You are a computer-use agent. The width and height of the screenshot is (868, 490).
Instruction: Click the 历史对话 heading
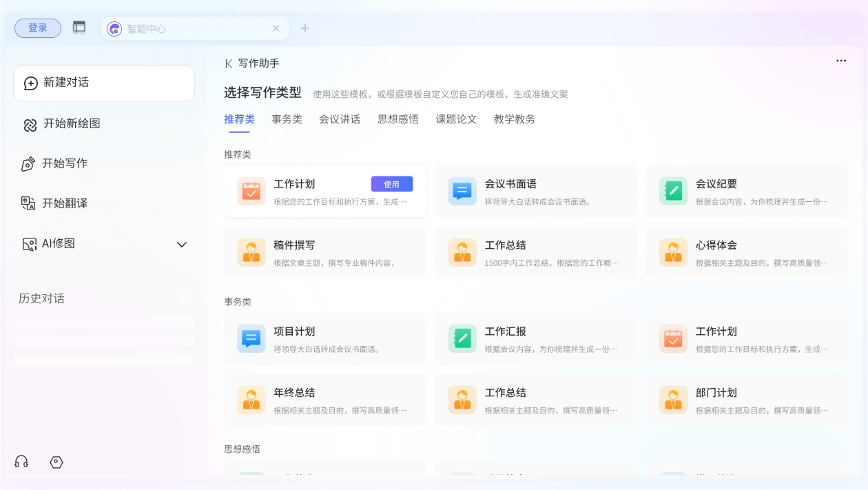pos(41,298)
